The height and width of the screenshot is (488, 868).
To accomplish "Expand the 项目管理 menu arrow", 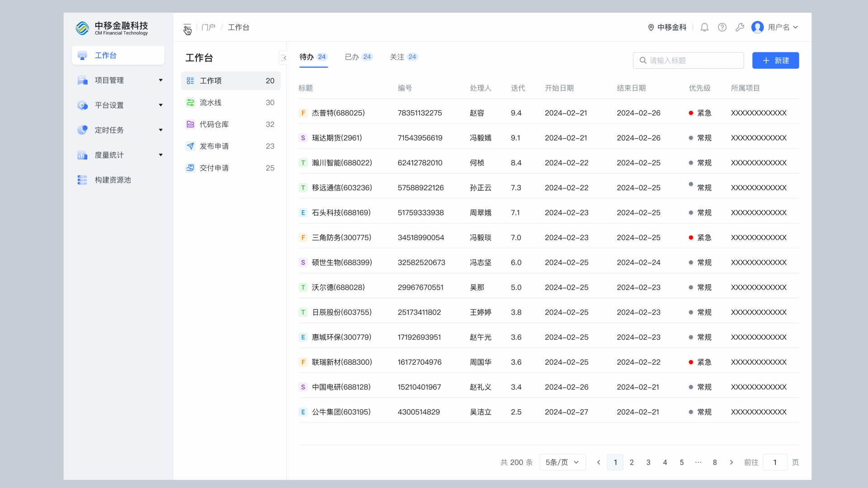I will pyautogui.click(x=160, y=80).
